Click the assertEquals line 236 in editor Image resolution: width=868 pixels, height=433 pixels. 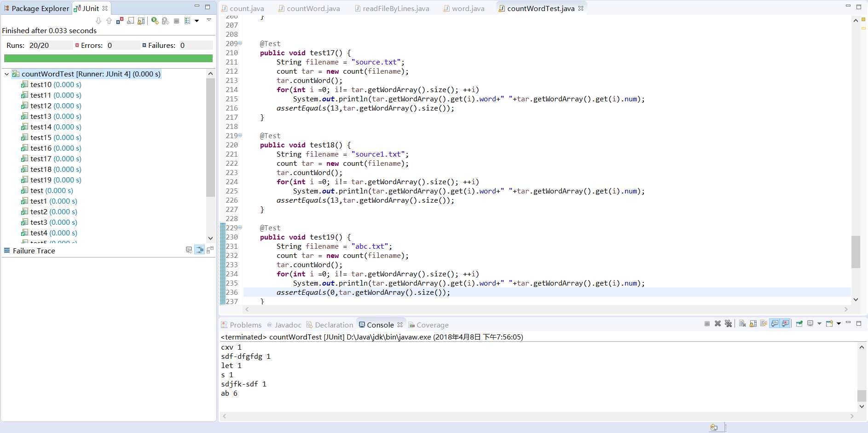[x=363, y=293]
